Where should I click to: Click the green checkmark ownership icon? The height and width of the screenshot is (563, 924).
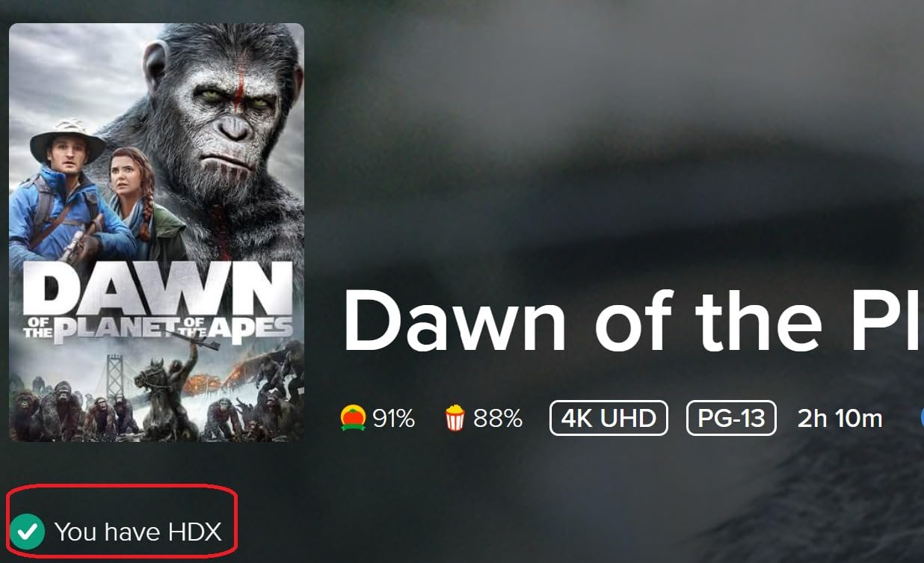[x=28, y=532]
